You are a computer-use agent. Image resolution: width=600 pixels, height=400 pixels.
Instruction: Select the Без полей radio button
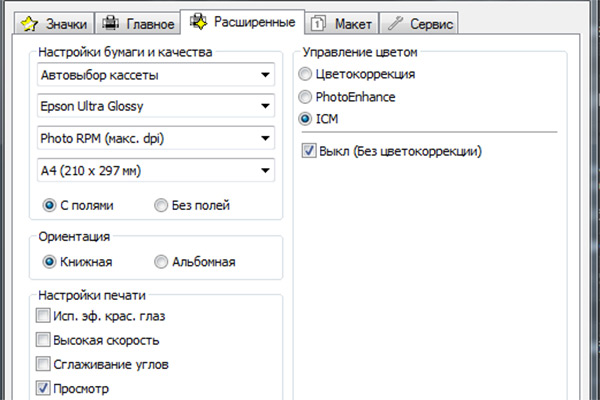click(161, 205)
